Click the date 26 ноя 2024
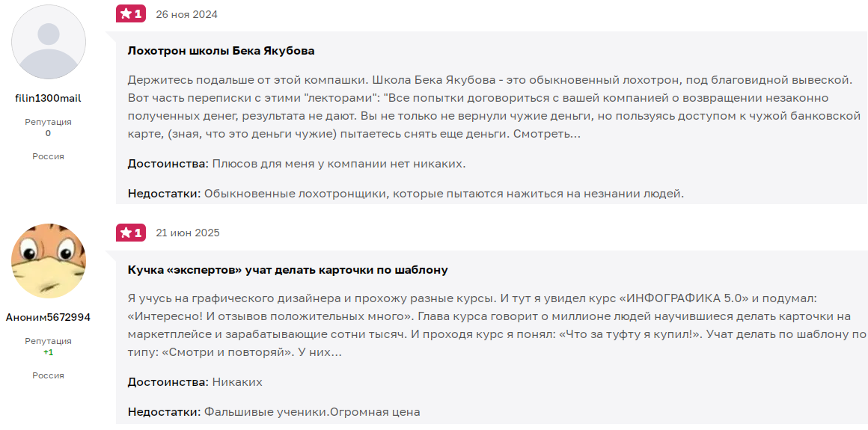The image size is (868, 430). coord(186,14)
